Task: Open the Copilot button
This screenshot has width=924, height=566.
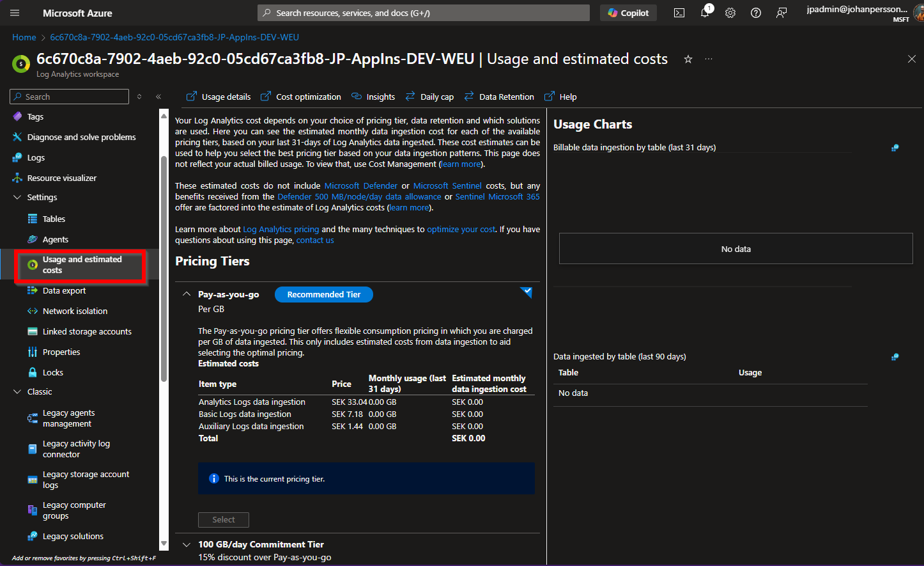Action: (x=629, y=13)
